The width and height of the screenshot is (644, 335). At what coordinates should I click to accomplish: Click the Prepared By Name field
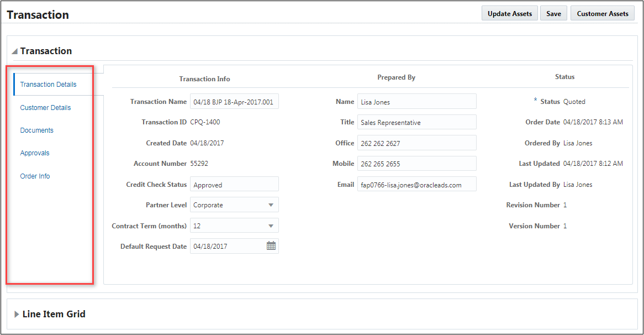click(417, 102)
